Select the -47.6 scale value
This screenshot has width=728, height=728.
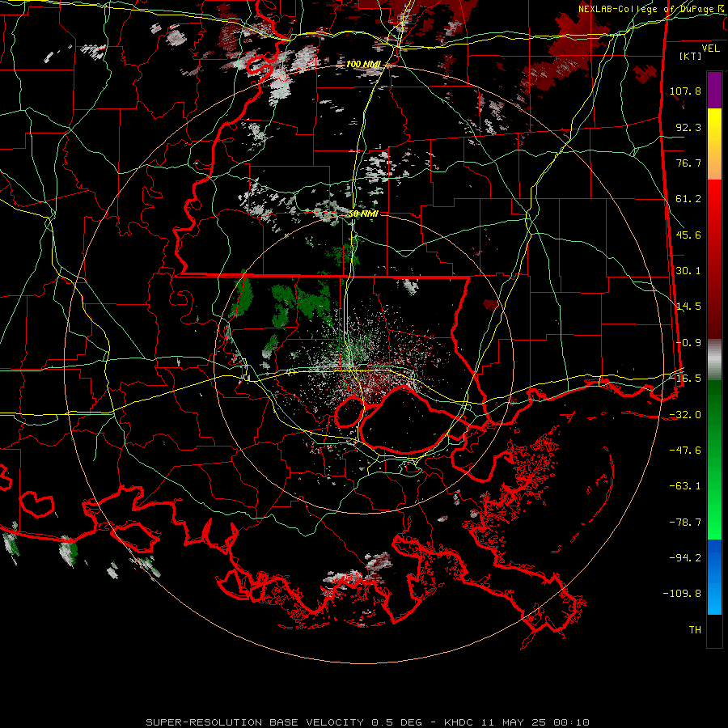coord(685,451)
